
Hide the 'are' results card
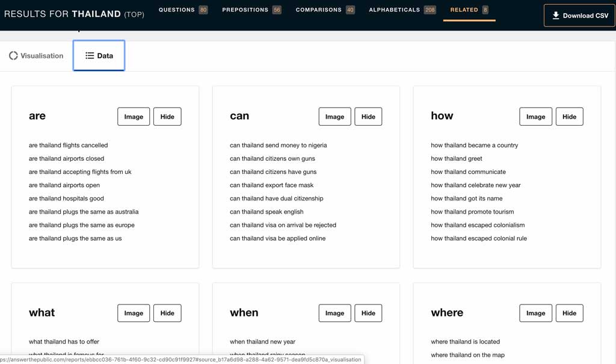pyautogui.click(x=167, y=117)
